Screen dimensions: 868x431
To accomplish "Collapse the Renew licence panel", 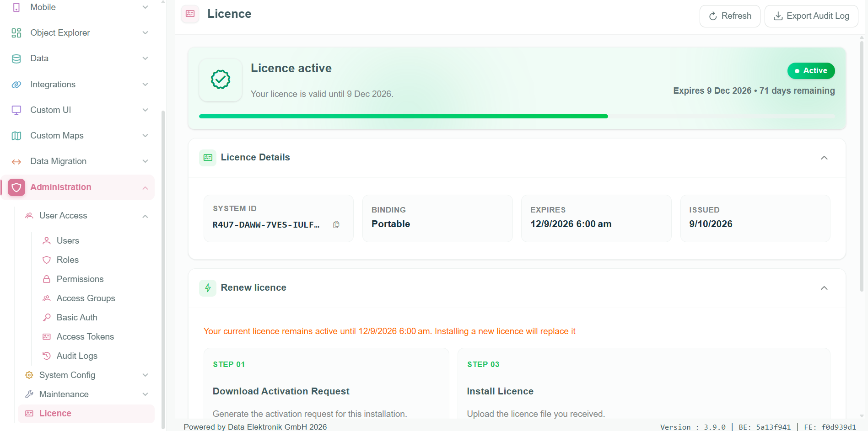I will 824,288.
